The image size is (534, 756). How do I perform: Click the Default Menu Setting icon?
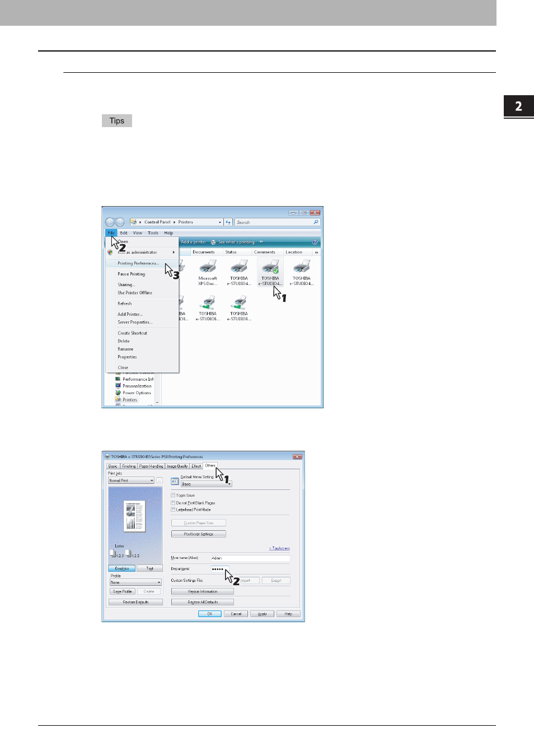pyautogui.click(x=175, y=481)
